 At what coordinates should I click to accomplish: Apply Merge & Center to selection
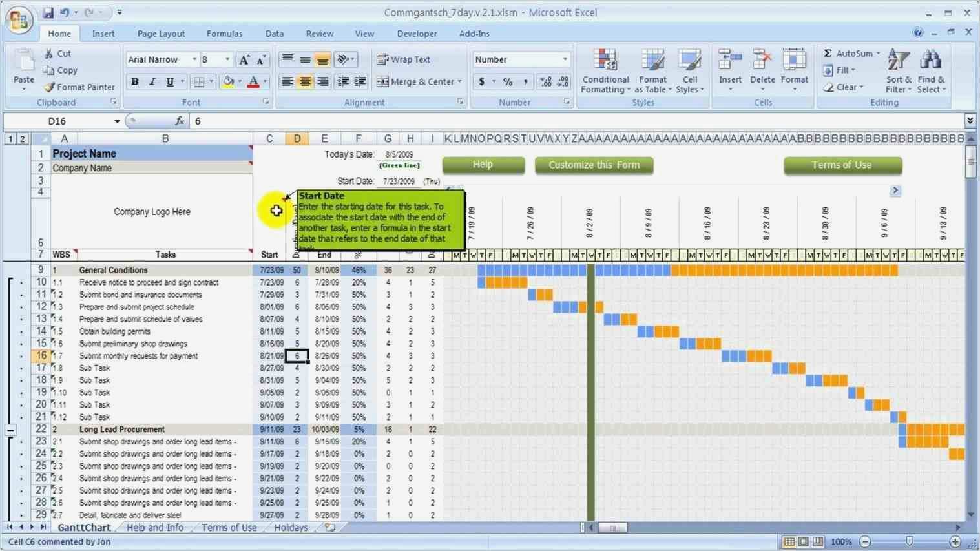click(x=416, y=81)
